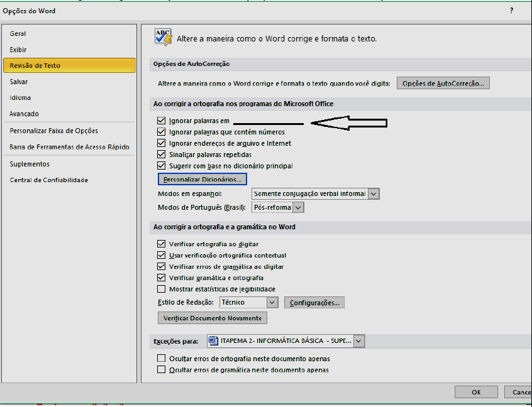This screenshot has height=407, width=532.
Task: Select 'Geral' in the left sidebar
Action: [18, 34]
